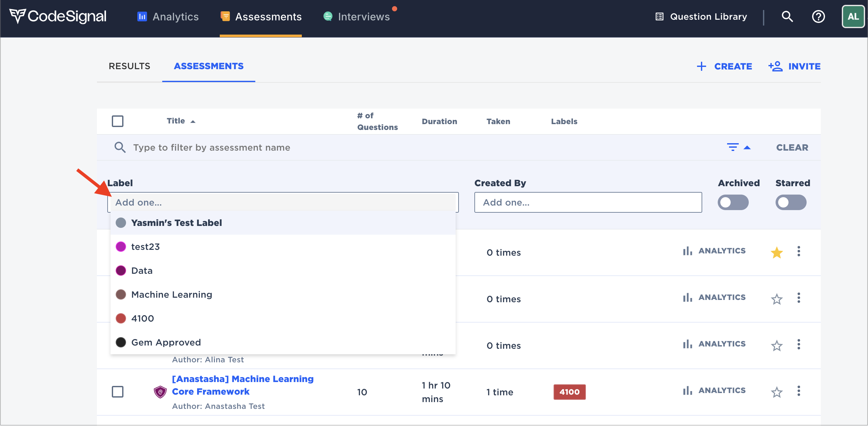Click the Labels column header
The image size is (868, 426).
(x=564, y=121)
